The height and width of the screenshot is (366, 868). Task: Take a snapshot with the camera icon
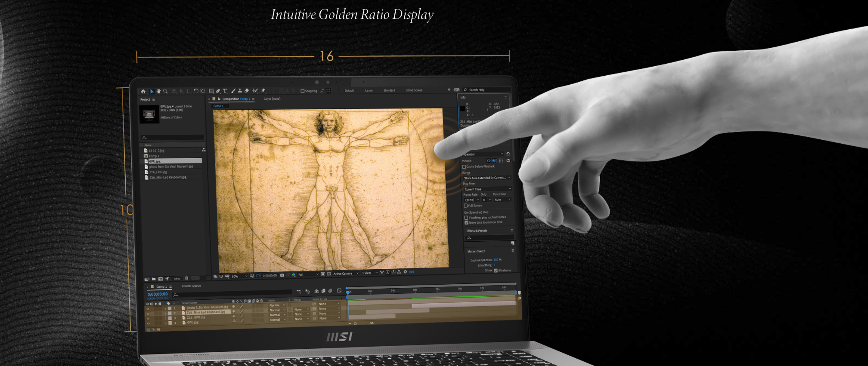point(282,275)
